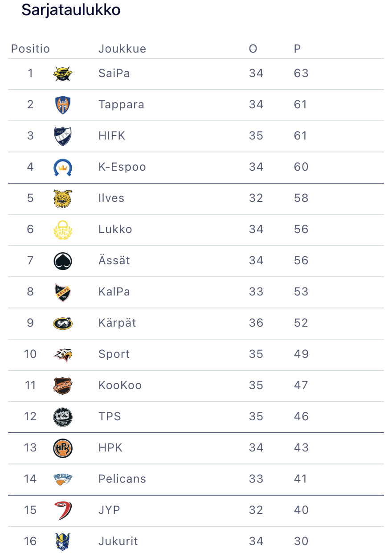Click the Lukko yellow logo
The height and width of the screenshot is (558, 392).
point(62,230)
